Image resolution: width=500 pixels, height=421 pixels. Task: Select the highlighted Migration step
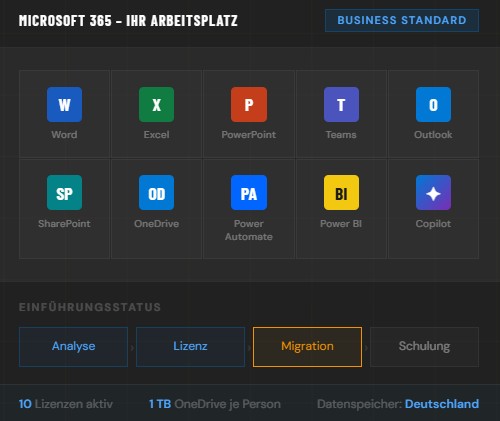pyautogui.click(x=307, y=347)
